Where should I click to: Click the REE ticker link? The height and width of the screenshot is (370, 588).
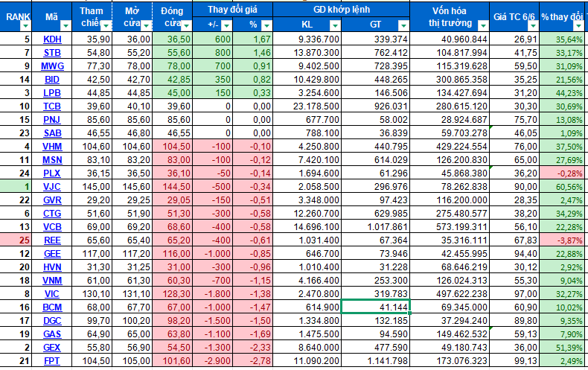point(52,240)
